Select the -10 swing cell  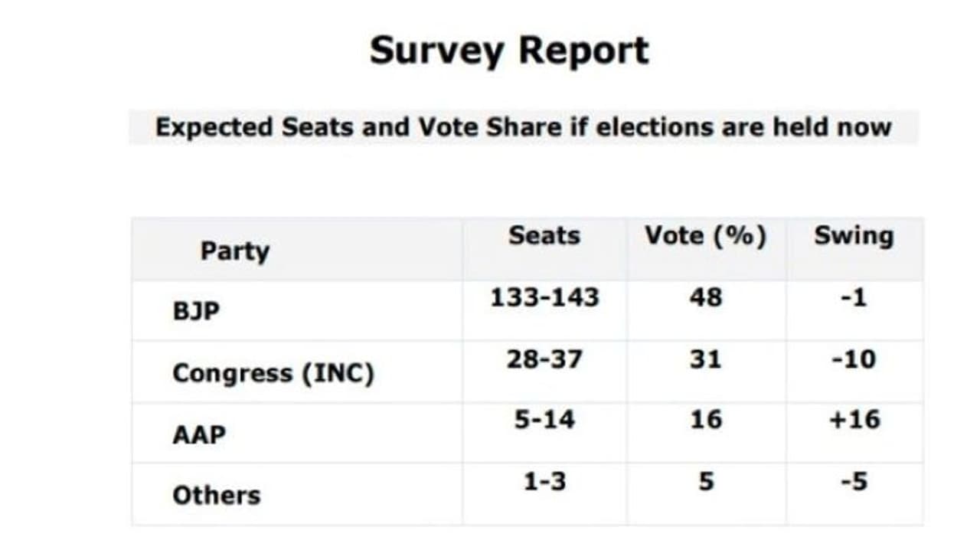[x=854, y=359]
